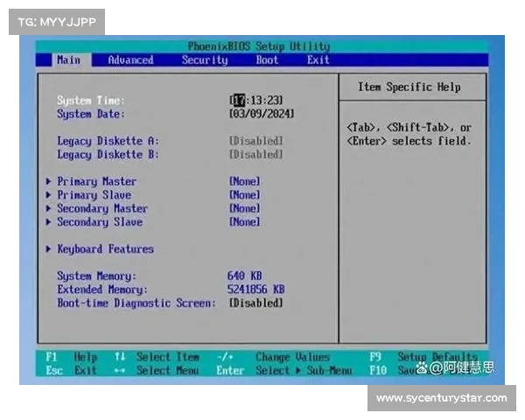525x420 pixels.
Task: Select the highlighted hour field in System Time
Action: point(239,100)
